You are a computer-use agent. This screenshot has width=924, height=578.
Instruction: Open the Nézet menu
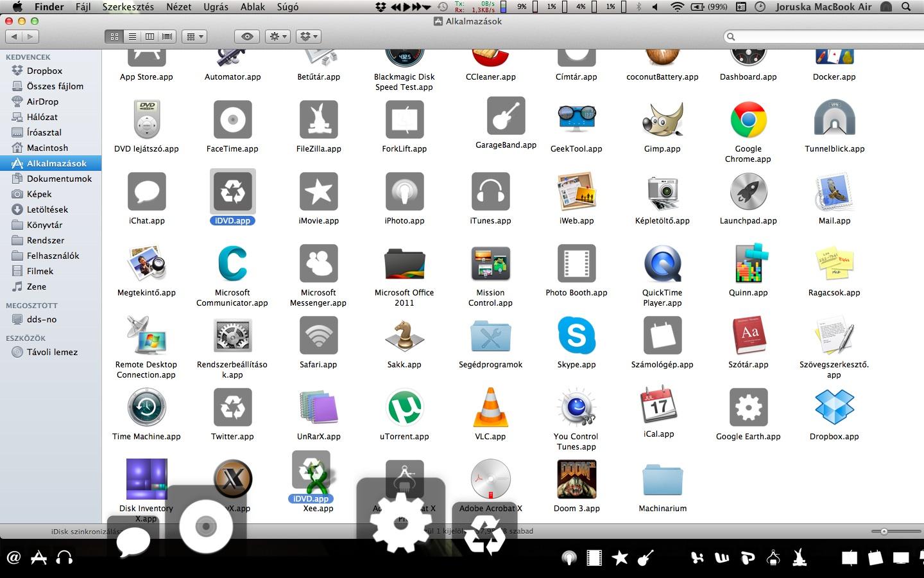pos(178,6)
